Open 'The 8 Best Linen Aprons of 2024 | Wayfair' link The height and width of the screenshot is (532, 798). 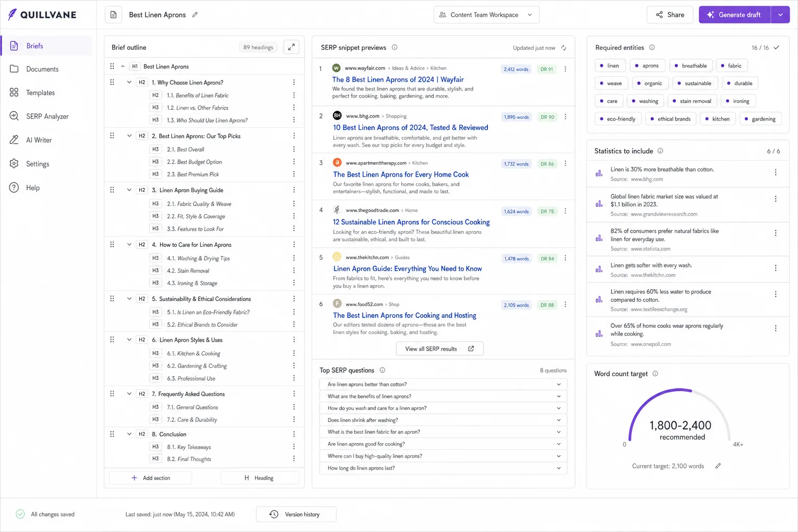(398, 79)
